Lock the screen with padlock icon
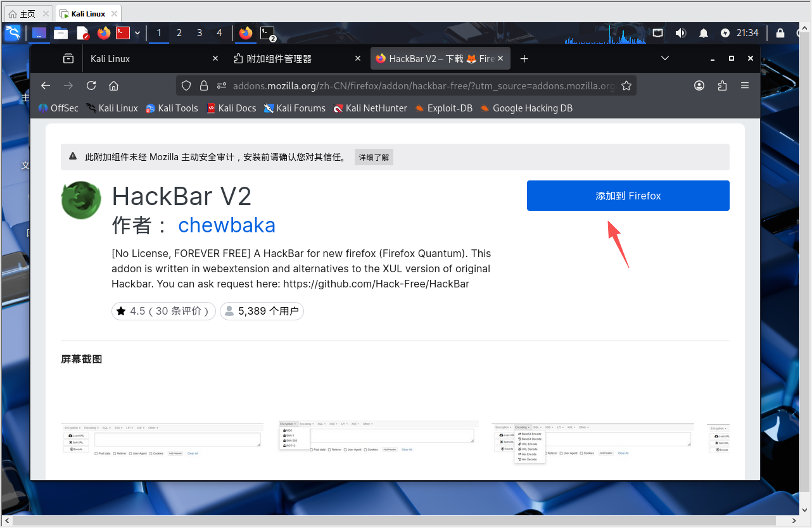 click(780, 33)
